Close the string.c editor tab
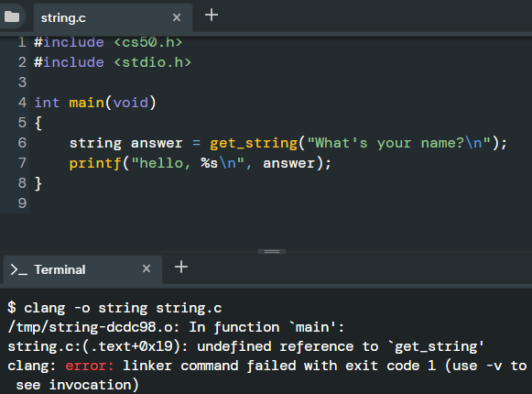532x394 pixels. coord(177,17)
